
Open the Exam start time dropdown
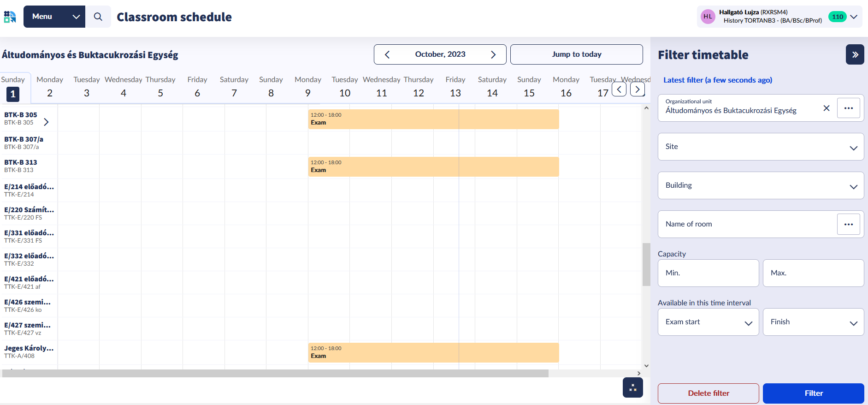point(708,322)
